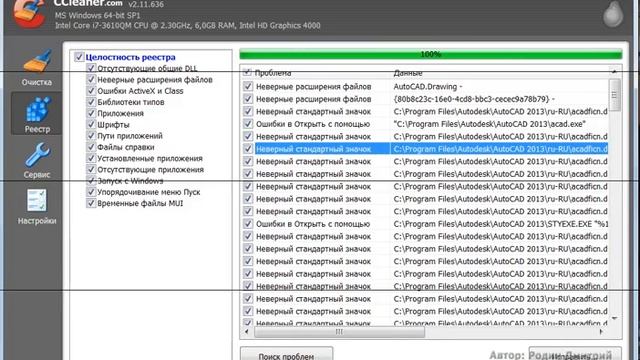Screen dimensions: 640x360
Task: Select the STYEXE.EXE "%1 data entry
Action: 501,224
